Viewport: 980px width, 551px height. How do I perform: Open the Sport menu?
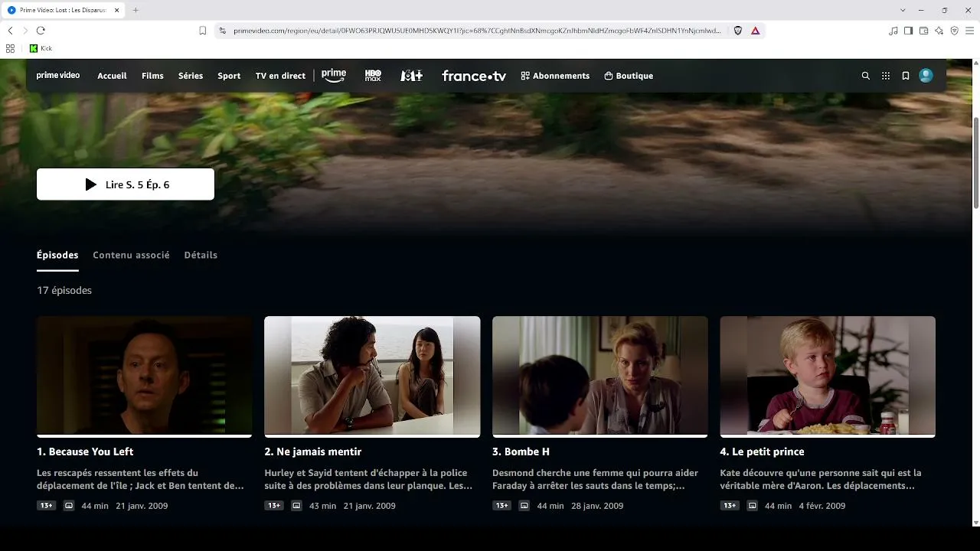[229, 76]
